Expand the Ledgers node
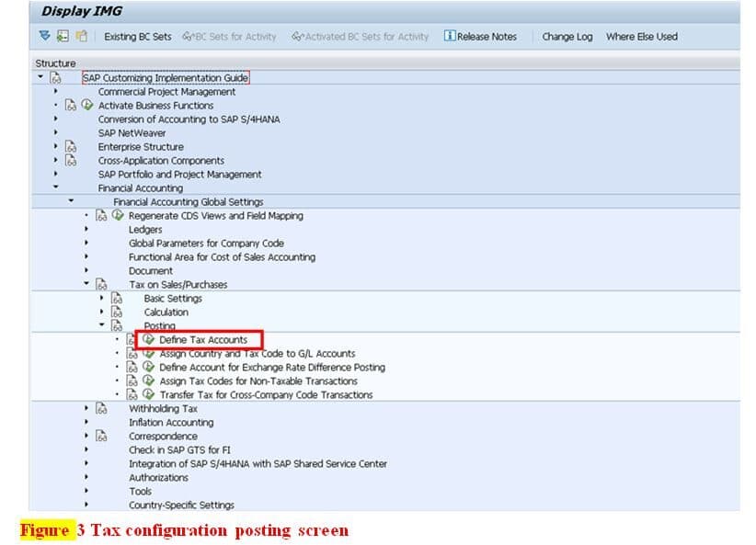The height and width of the screenshot is (545, 756). 86,230
